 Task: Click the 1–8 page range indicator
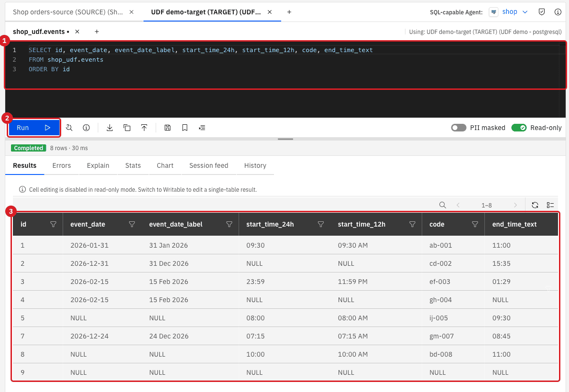[487, 206]
